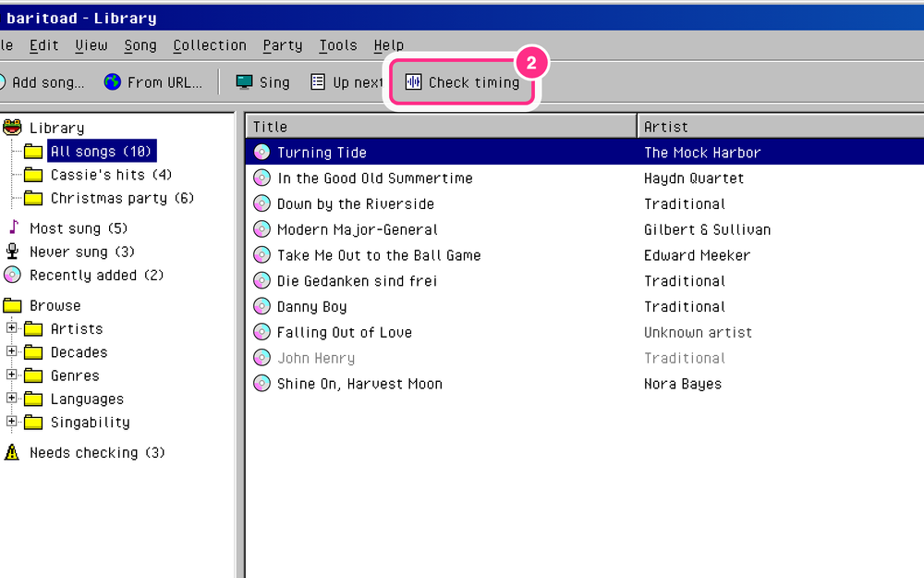Open the Edit menu
This screenshot has width=924, height=578.
[x=43, y=45]
